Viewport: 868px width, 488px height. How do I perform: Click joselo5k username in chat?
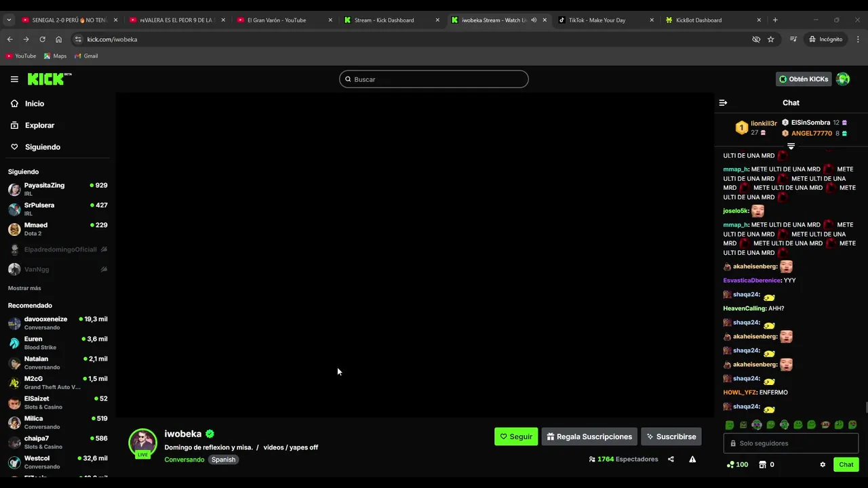(x=736, y=211)
